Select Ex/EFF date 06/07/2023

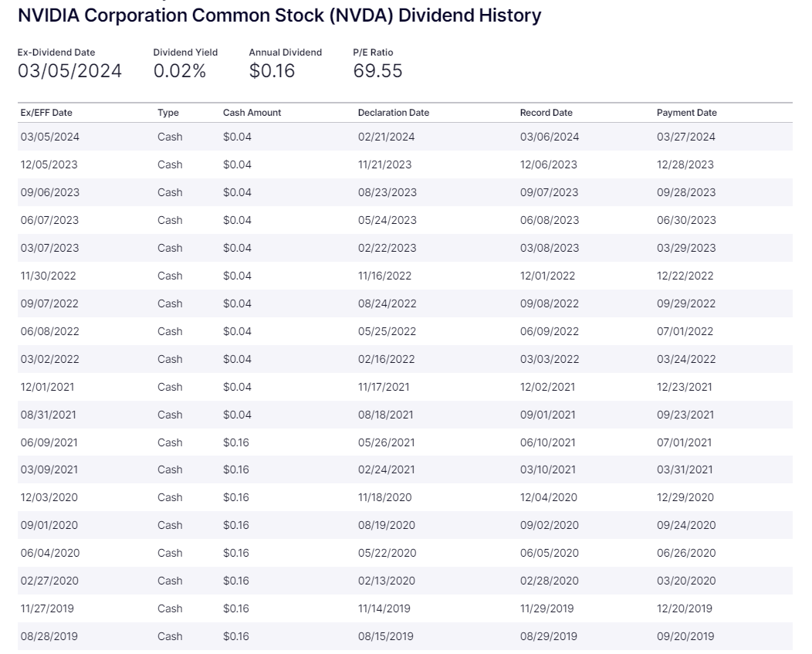pos(49,220)
